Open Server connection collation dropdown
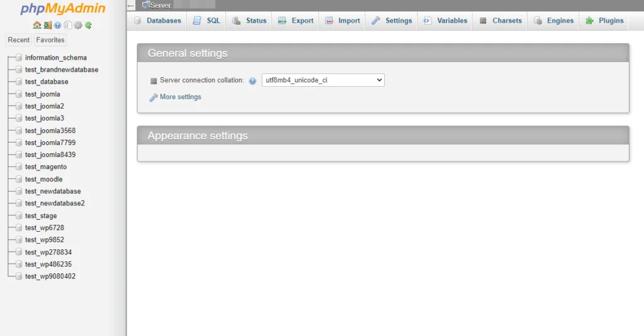 pyautogui.click(x=323, y=80)
